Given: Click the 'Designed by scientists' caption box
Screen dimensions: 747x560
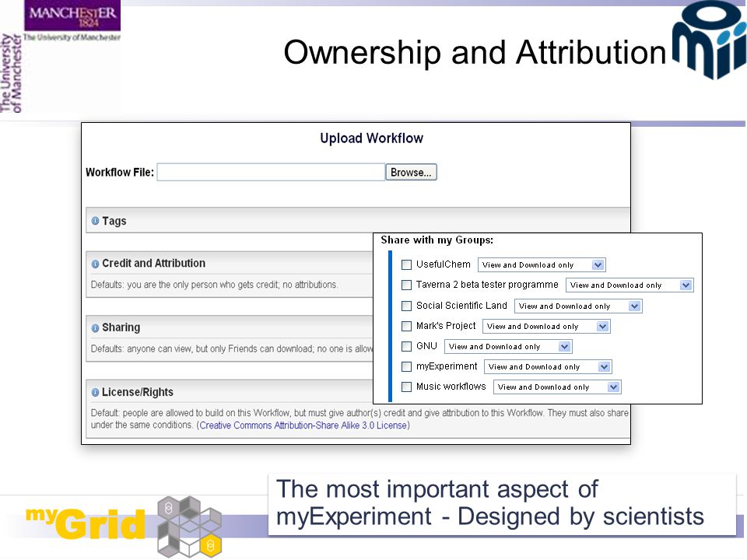Looking at the screenshot, I should pyautogui.click(x=502, y=504).
